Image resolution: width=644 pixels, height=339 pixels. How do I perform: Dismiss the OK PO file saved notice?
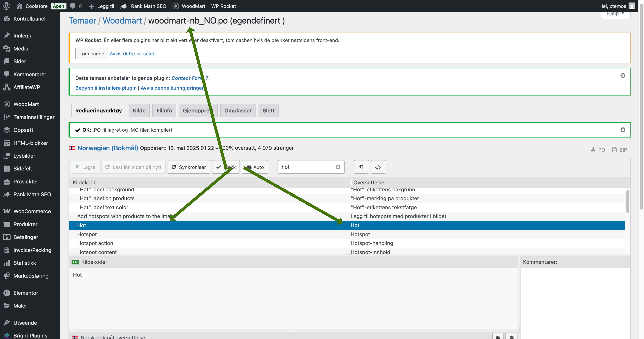coord(623,130)
